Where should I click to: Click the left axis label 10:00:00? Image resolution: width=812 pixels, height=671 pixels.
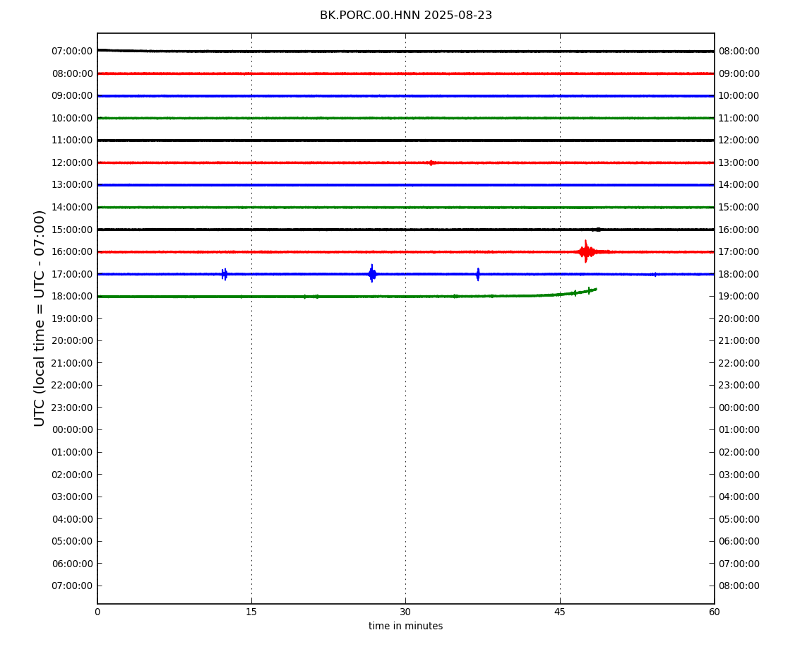72,118
